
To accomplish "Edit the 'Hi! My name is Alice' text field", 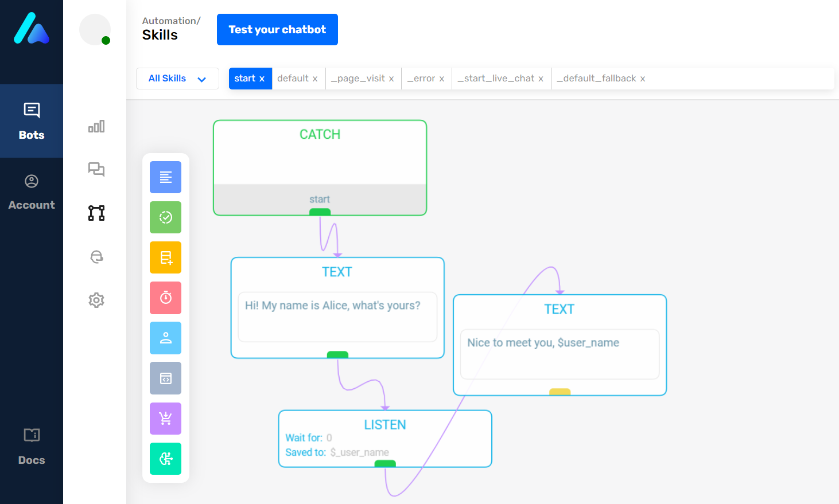I will 337,317.
